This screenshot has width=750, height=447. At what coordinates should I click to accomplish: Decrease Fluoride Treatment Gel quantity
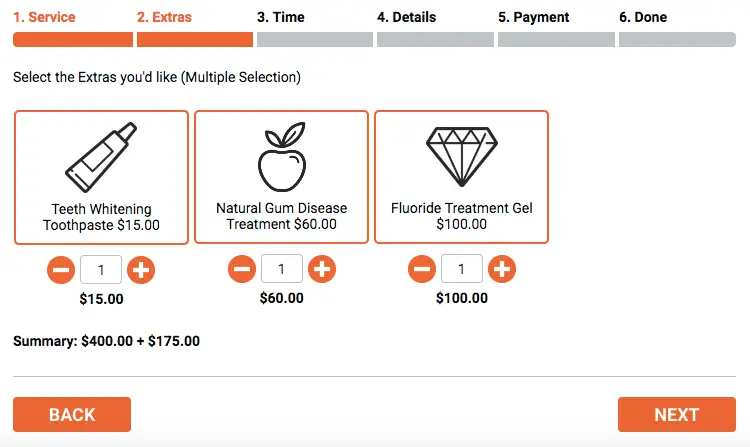click(x=422, y=269)
